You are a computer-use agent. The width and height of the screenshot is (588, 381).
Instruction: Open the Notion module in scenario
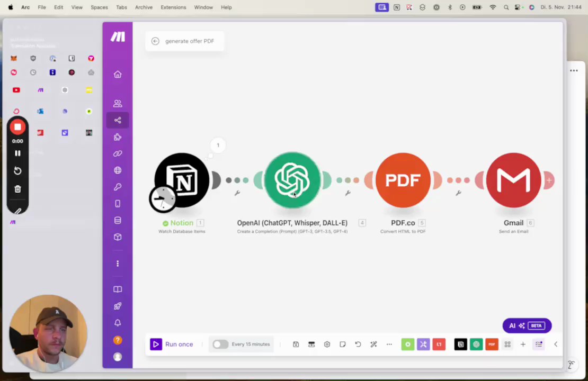coord(182,180)
